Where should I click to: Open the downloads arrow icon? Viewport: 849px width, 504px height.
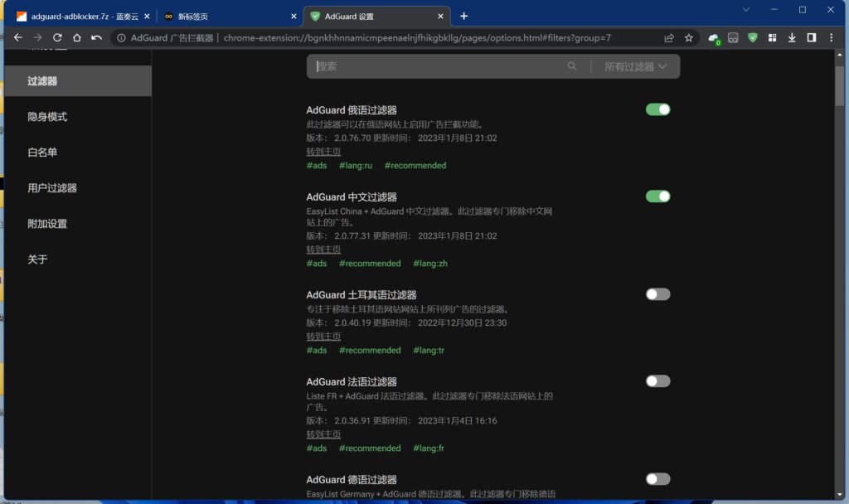[x=792, y=38]
